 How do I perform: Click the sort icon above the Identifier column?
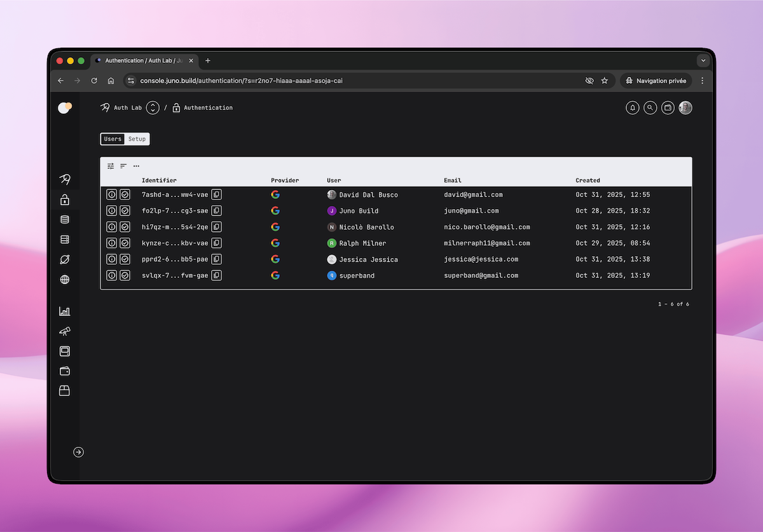tap(123, 166)
